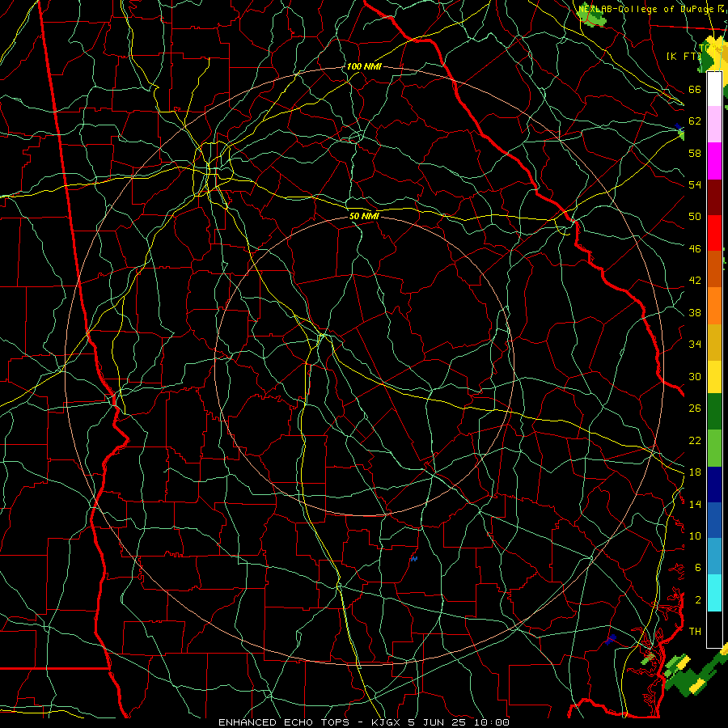The width and height of the screenshot is (728, 728).
Task: Click the "50 NMI" range ring label
Action: [x=364, y=216]
